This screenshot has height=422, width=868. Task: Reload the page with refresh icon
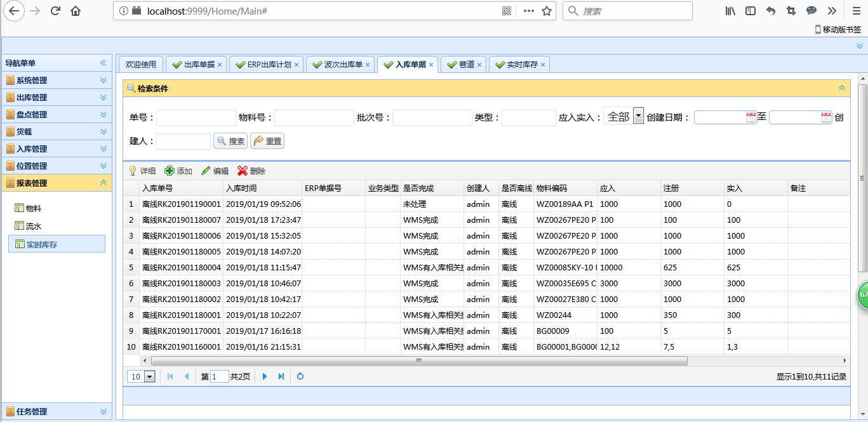[55, 11]
